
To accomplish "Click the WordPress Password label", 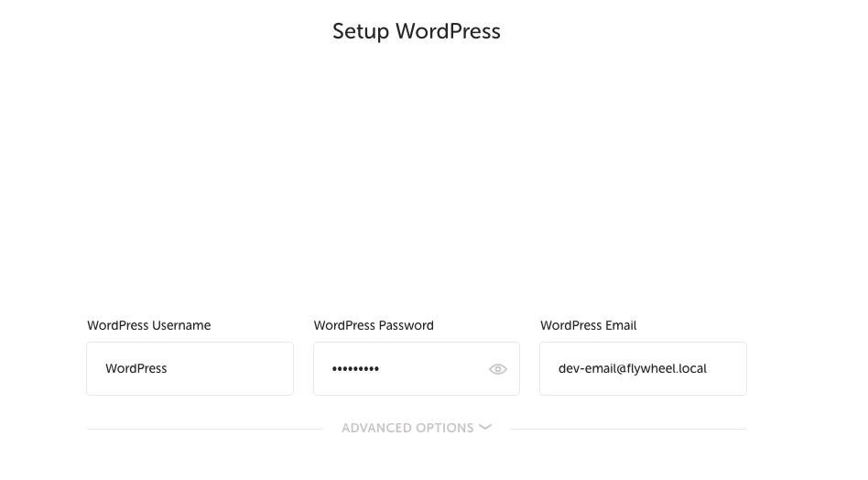I will (x=374, y=325).
